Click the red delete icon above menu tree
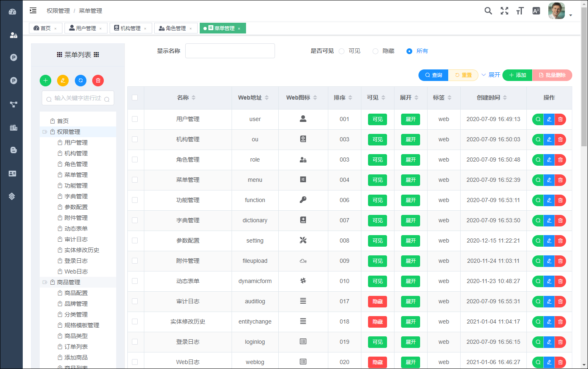This screenshot has width=588, height=369. pos(98,81)
